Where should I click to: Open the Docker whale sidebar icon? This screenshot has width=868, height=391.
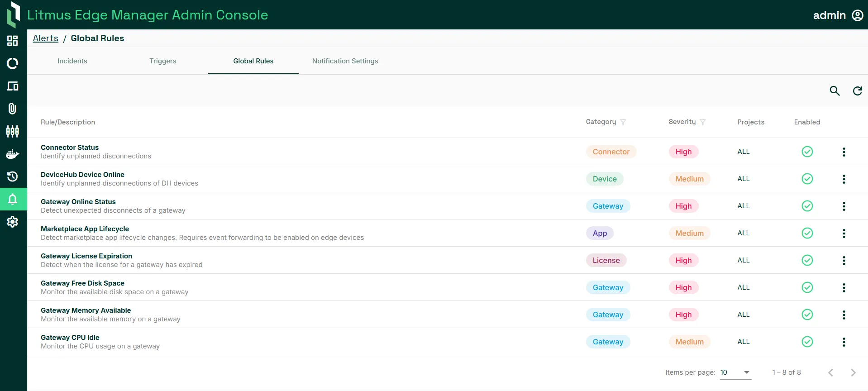pos(13,154)
